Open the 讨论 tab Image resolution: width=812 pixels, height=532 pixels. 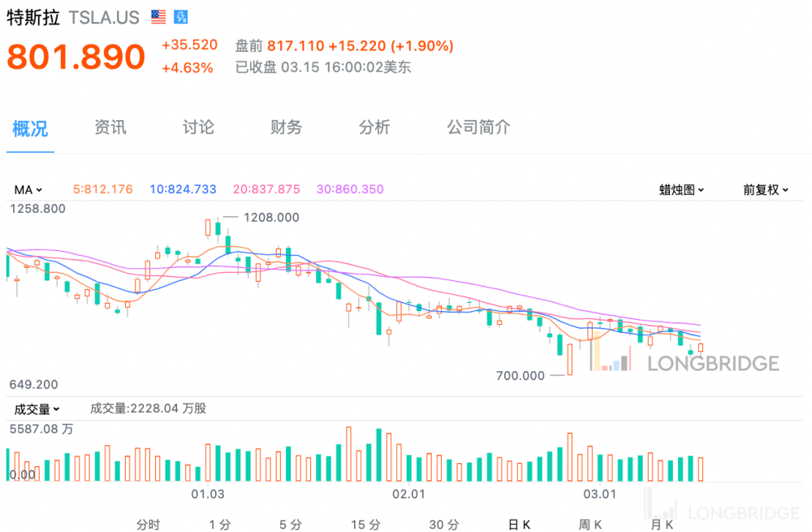click(x=198, y=127)
